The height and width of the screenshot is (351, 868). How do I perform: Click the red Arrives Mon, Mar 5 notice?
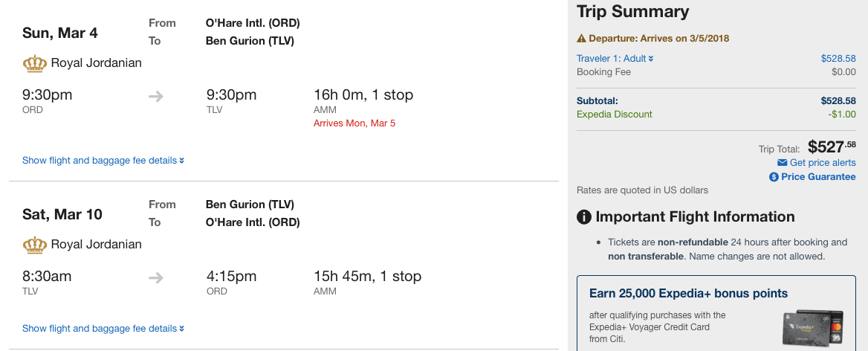tap(354, 123)
